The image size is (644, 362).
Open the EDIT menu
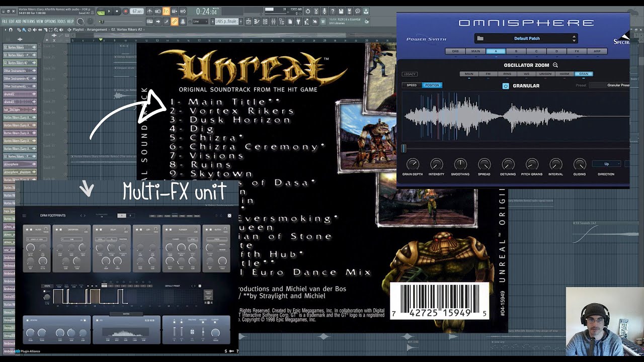(x=12, y=21)
